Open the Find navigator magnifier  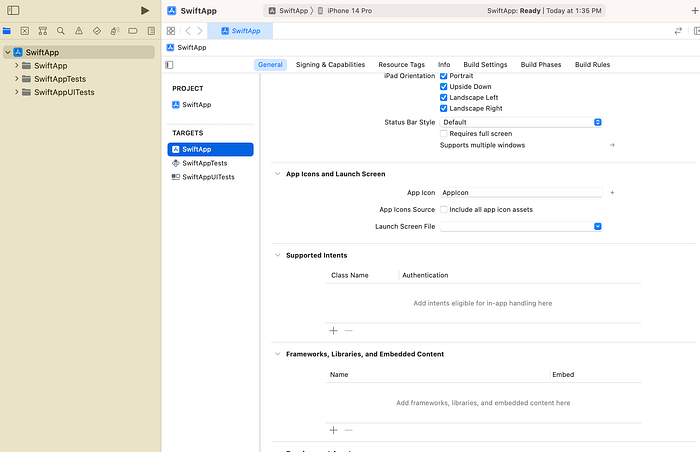(x=61, y=31)
